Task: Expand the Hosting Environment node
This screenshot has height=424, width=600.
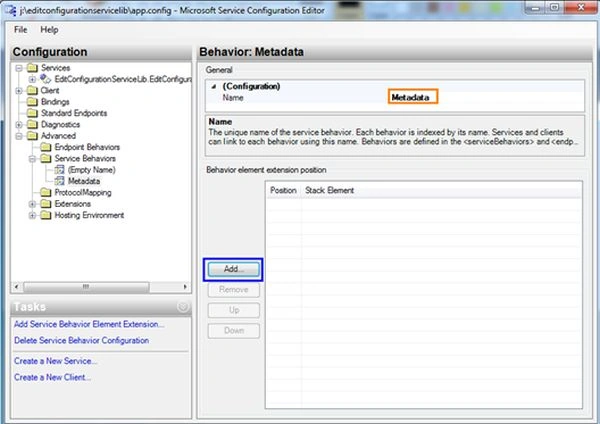Action: [x=32, y=215]
